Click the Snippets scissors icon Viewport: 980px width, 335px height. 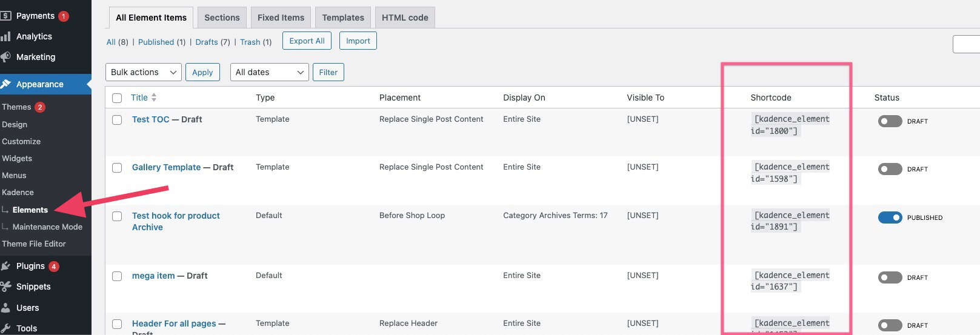pos(6,287)
